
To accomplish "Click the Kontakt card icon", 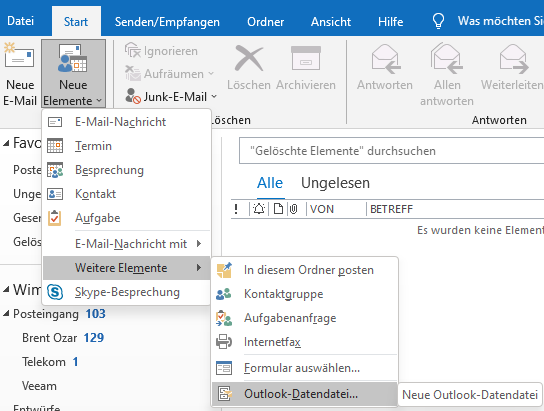I will (x=55, y=194).
